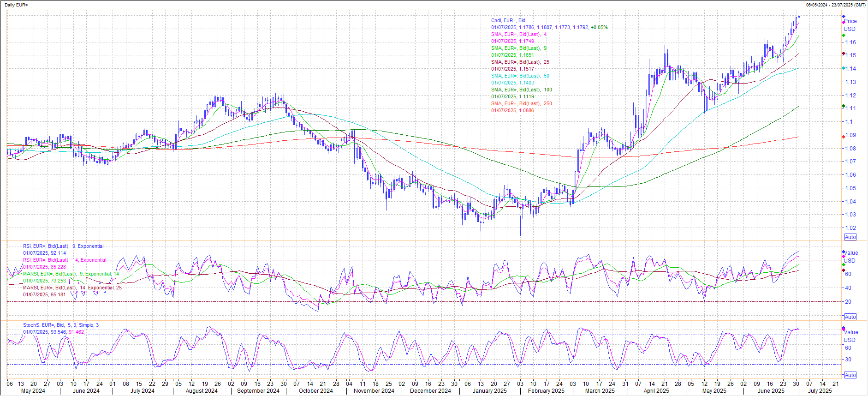Click 'July 2024' on the time axis
The height and width of the screenshot is (396, 868).
[143, 391]
